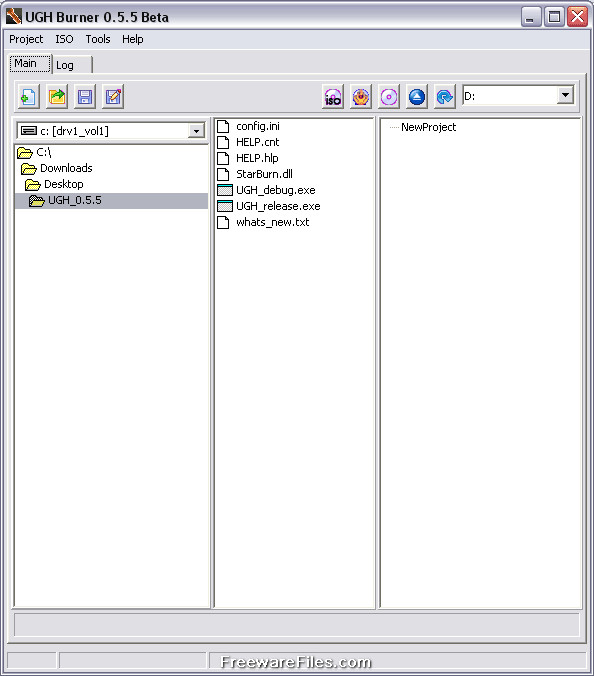
Task: Click the blue Refresh arrow icon
Action: pyautogui.click(x=444, y=97)
